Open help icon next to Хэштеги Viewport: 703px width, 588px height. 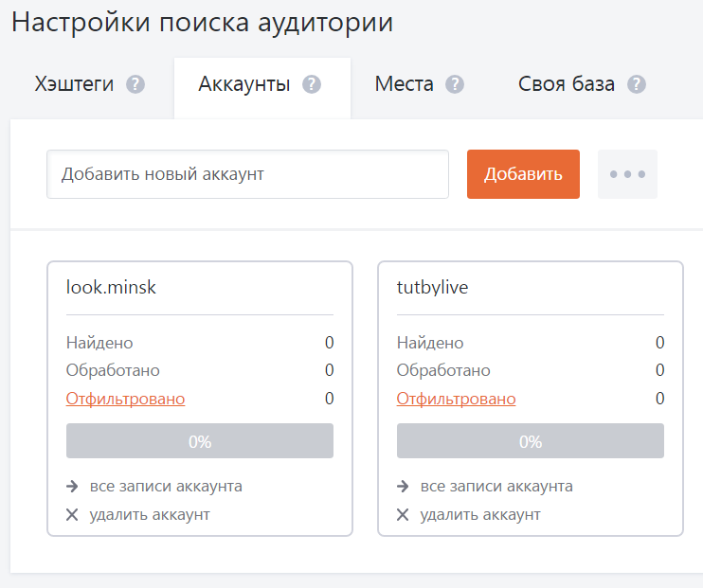(135, 84)
